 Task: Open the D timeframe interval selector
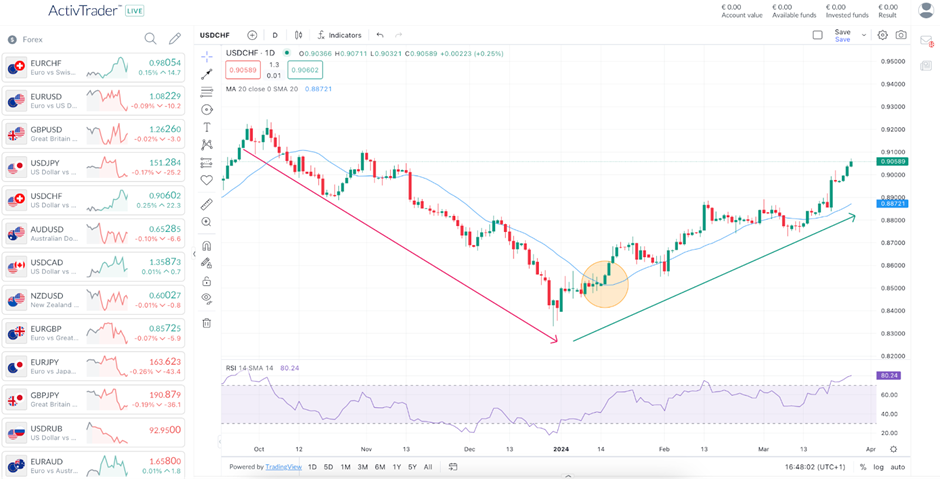[x=275, y=35]
